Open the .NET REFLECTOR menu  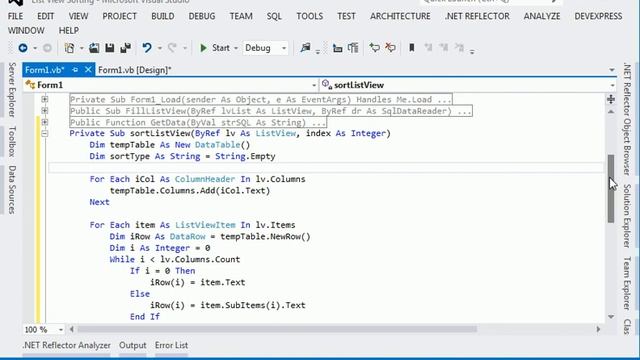tap(477, 16)
